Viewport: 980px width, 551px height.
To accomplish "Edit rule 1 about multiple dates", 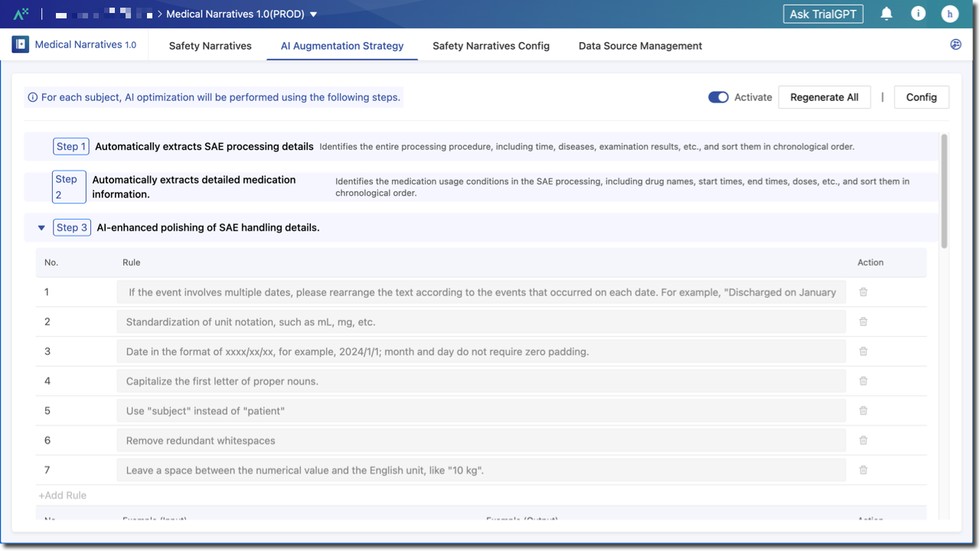I will [x=482, y=292].
